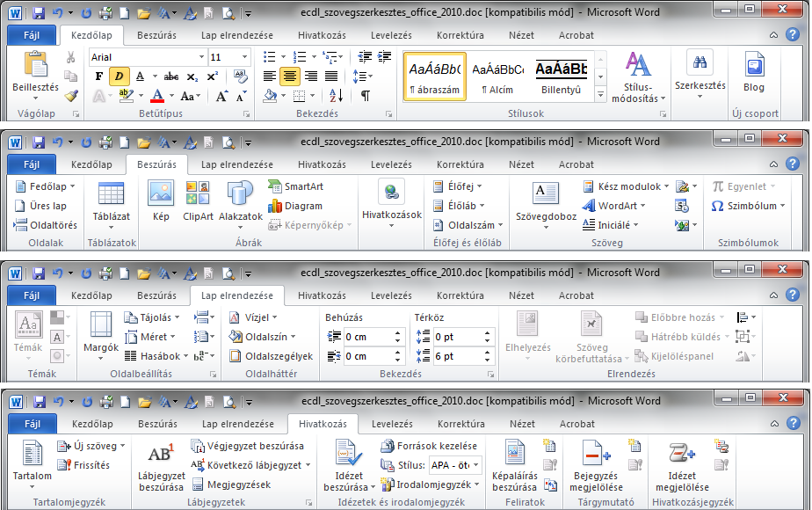This screenshot has height=510, width=812.
Task: Click Idézet megjelölése citation mark icon
Action: 682,454
